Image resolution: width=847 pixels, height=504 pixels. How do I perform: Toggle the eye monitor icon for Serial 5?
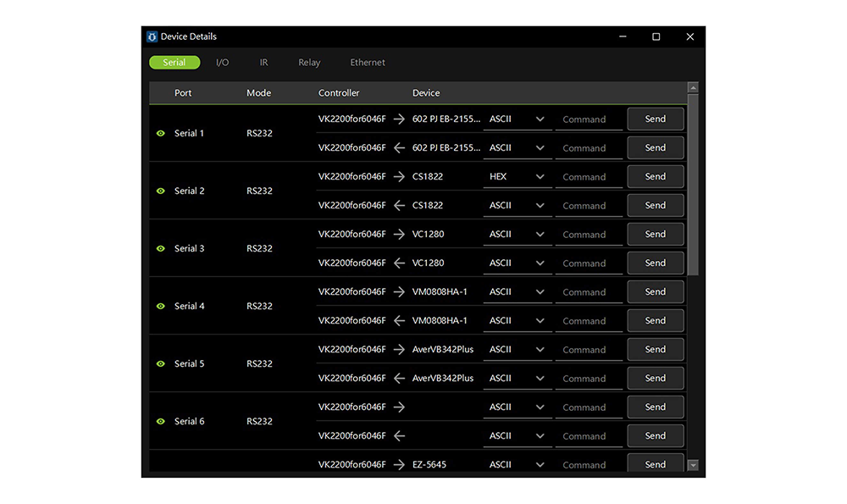161,364
